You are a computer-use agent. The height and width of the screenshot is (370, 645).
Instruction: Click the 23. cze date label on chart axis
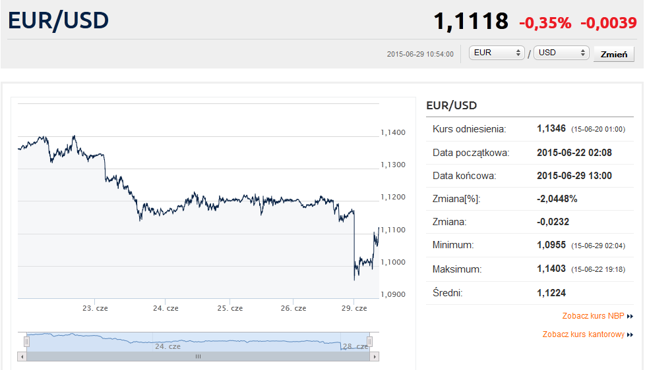[95, 308]
